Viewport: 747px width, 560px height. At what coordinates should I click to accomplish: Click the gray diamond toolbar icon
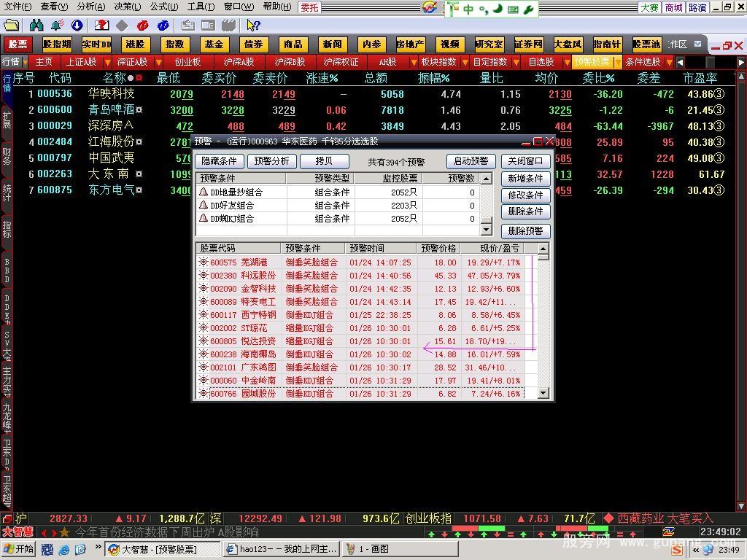click(x=122, y=26)
